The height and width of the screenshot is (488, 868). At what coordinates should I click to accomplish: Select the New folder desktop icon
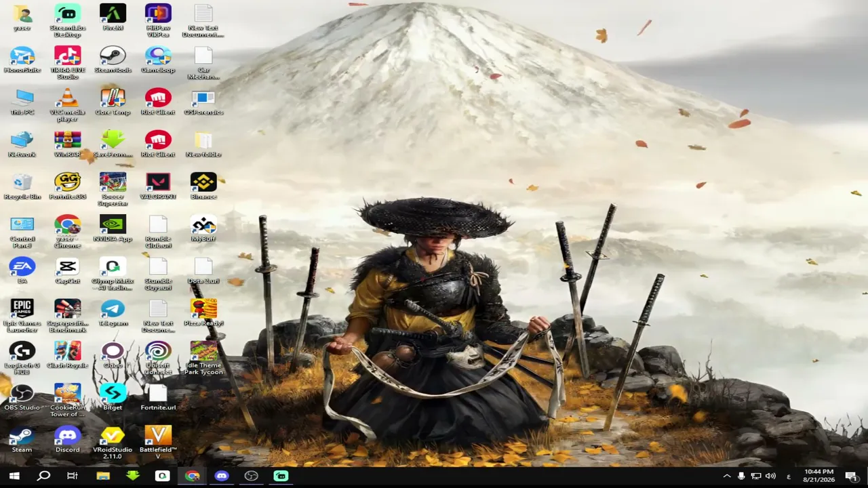point(203,144)
